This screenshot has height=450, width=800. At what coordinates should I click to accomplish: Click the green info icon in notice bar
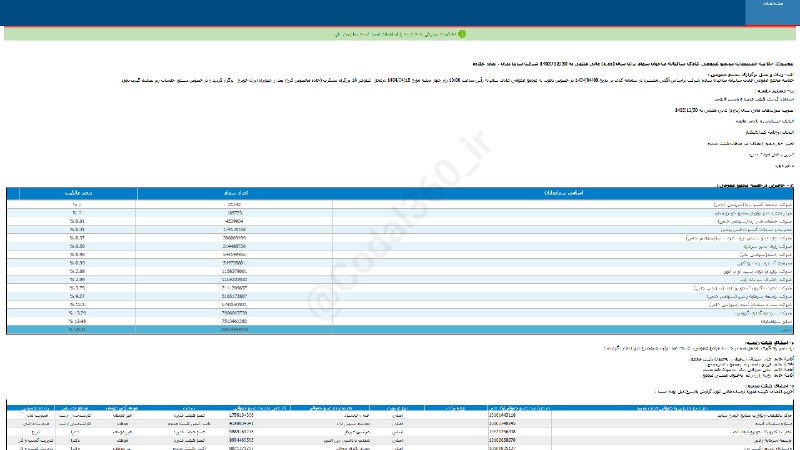point(462,34)
